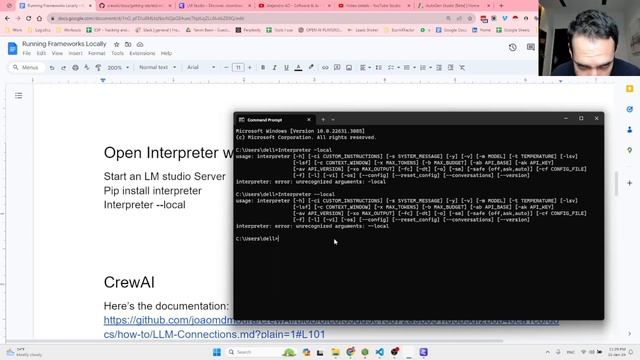Go to the Google Docs home icon
The width and height of the screenshot is (640, 360).
pyautogui.click(x=12, y=49)
